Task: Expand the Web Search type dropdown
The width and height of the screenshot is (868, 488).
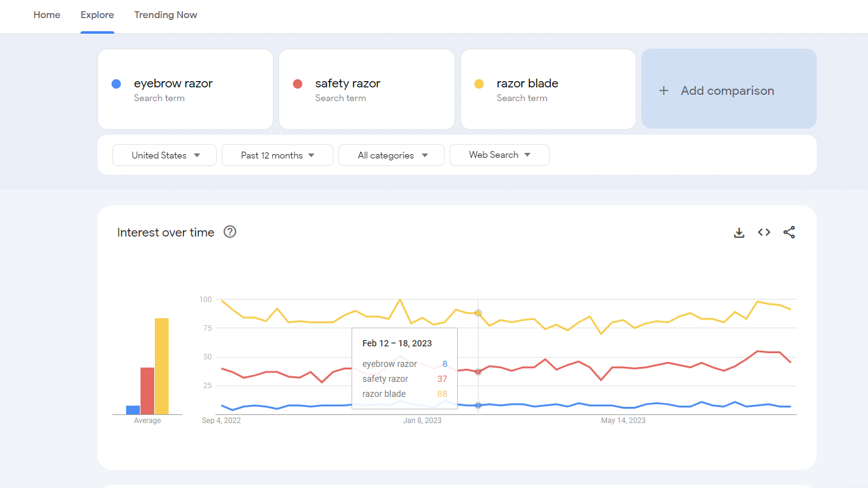Action: [x=499, y=155]
